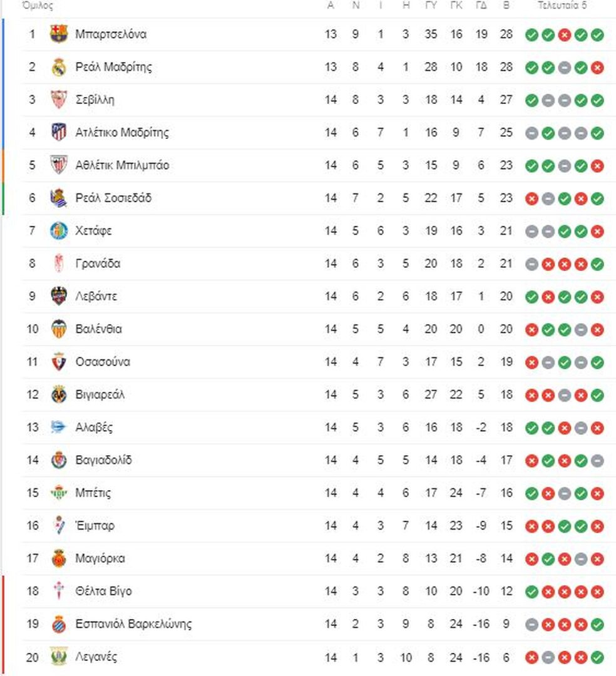Click Valencia's bat crest logo

pyautogui.click(x=59, y=329)
